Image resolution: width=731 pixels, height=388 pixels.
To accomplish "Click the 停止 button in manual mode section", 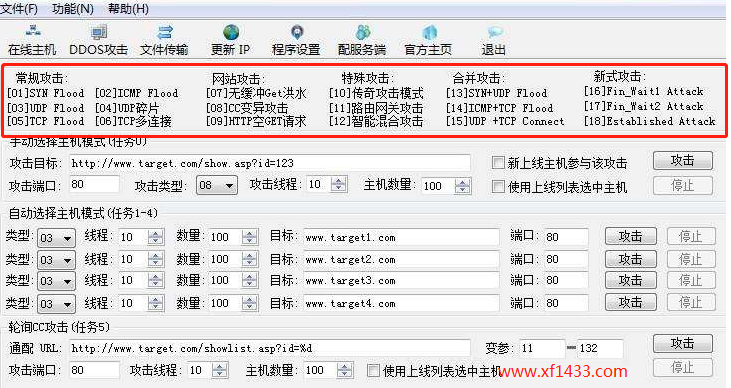I will [683, 186].
